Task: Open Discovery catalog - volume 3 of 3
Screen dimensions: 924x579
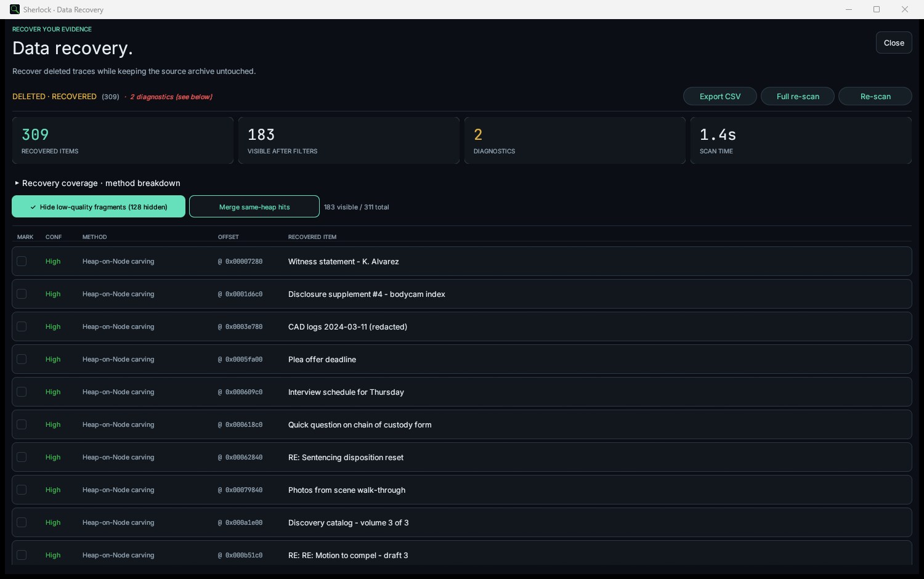Action: pyautogui.click(x=348, y=522)
